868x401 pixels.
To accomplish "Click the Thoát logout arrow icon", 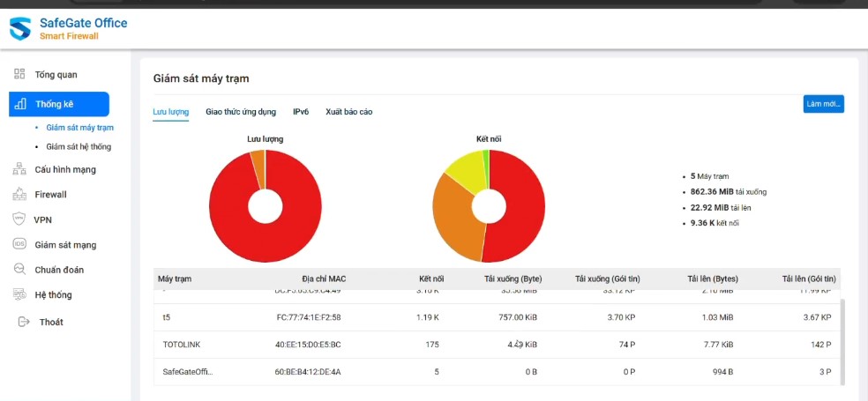I will 23,322.
